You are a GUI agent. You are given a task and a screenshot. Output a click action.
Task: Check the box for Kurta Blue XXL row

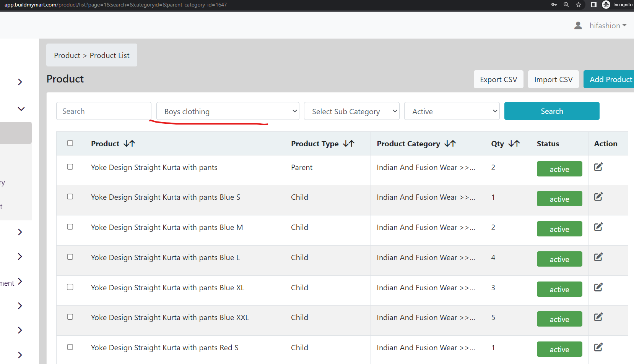(x=70, y=317)
